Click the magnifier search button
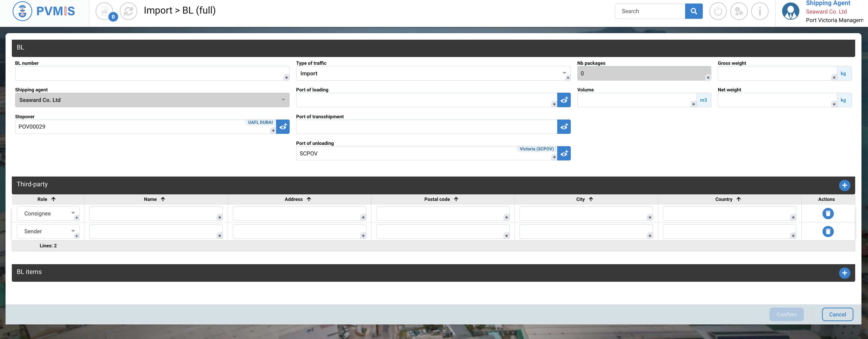This screenshot has height=339, width=868. tap(693, 11)
